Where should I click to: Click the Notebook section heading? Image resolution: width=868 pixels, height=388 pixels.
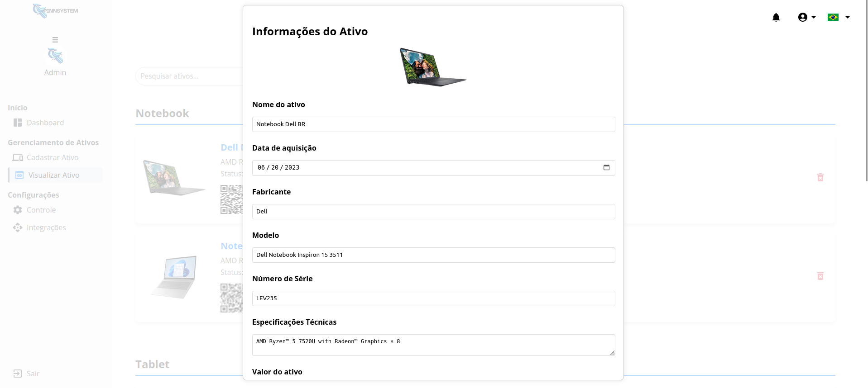162,114
